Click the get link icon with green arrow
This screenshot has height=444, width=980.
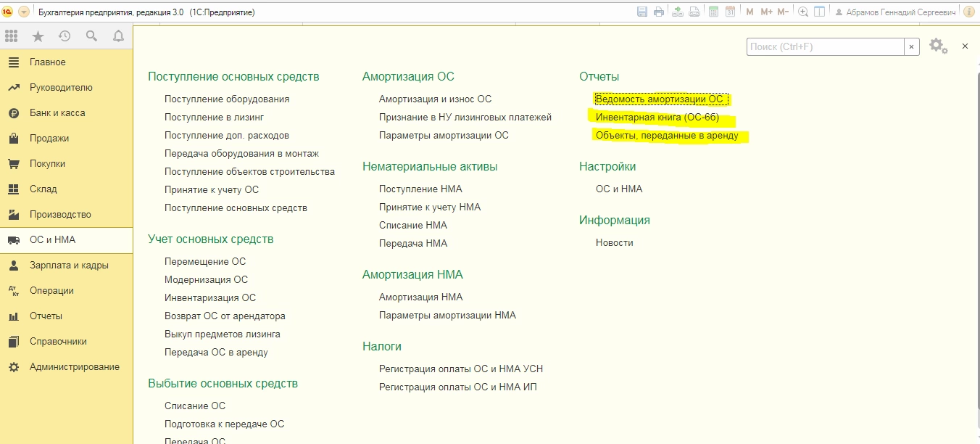678,12
